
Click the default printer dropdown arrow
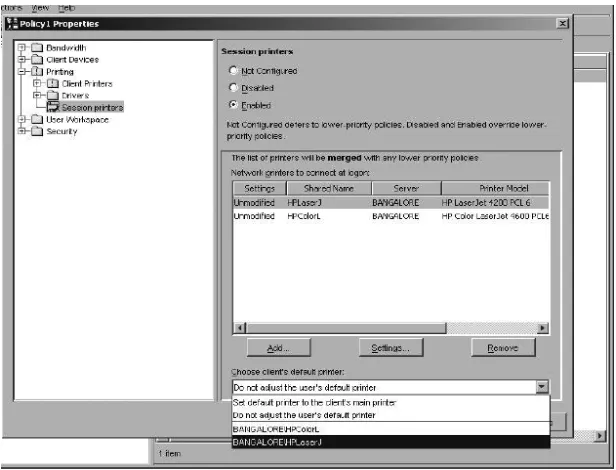(542, 387)
